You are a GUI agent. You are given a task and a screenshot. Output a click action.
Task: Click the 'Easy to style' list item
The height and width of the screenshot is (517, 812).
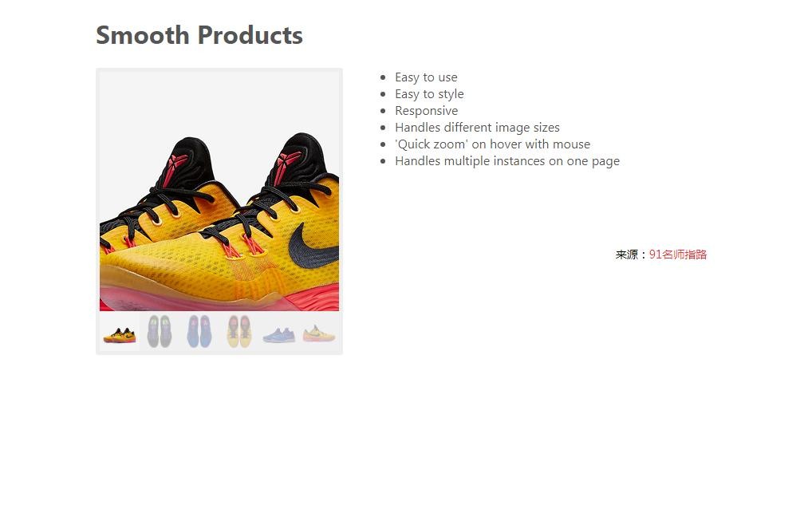coord(429,94)
